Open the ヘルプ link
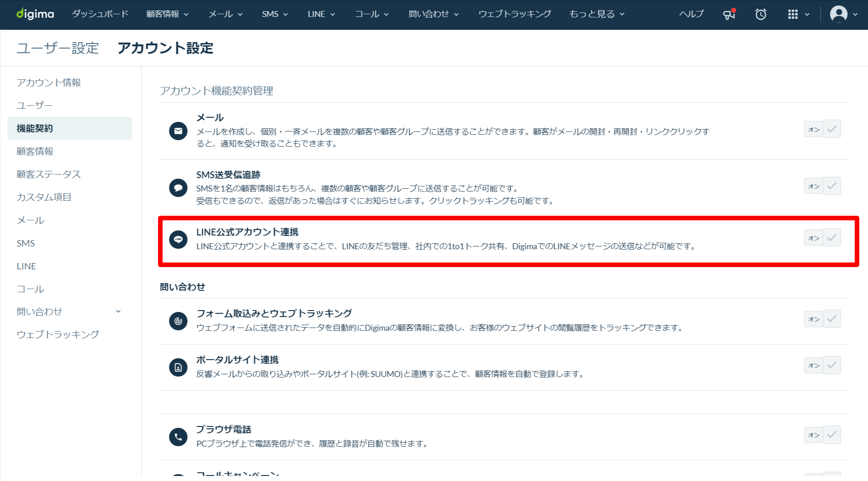This screenshot has width=868, height=481. (691, 14)
